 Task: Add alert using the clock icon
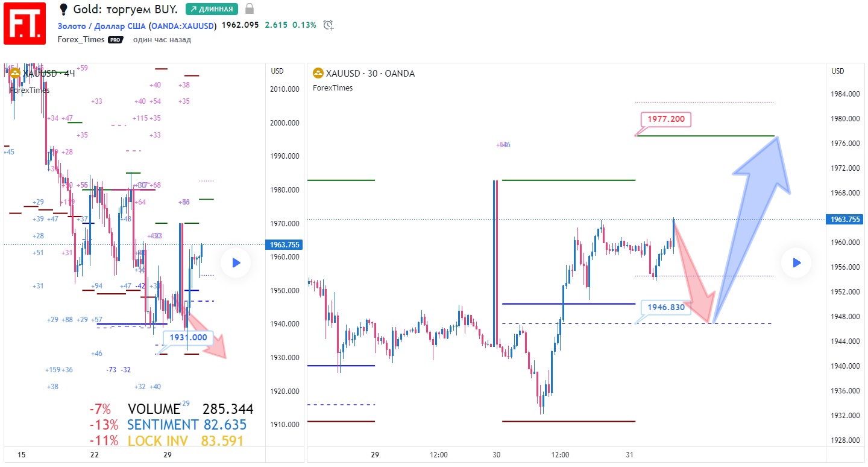(x=328, y=25)
